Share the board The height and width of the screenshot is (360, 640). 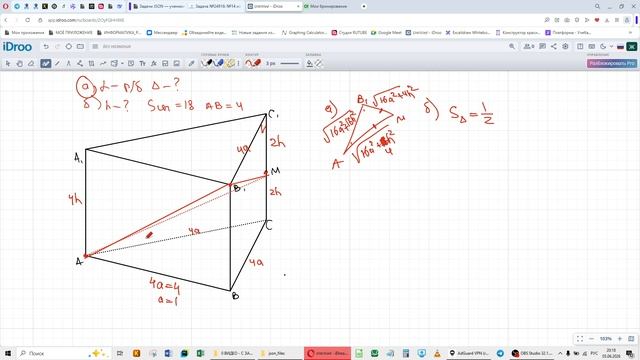point(554,47)
